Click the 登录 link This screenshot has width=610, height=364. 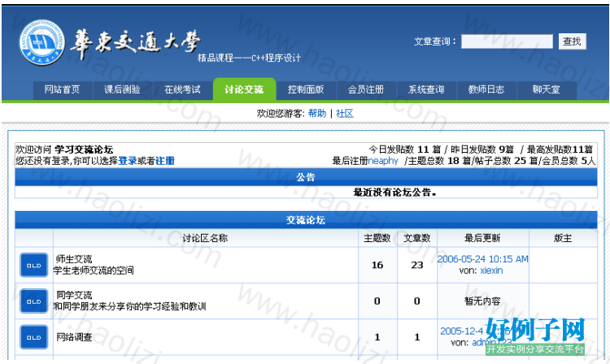[x=128, y=161]
